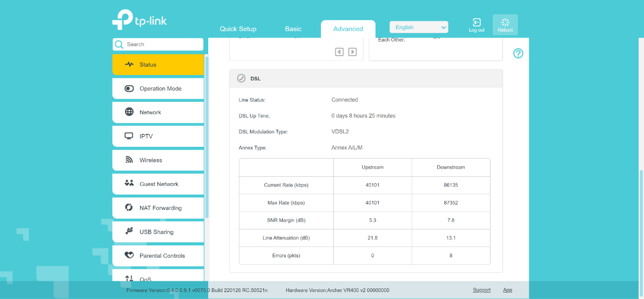Image resolution: width=644 pixels, height=299 pixels.
Task: Switch to the Basic tab
Action: (x=293, y=29)
